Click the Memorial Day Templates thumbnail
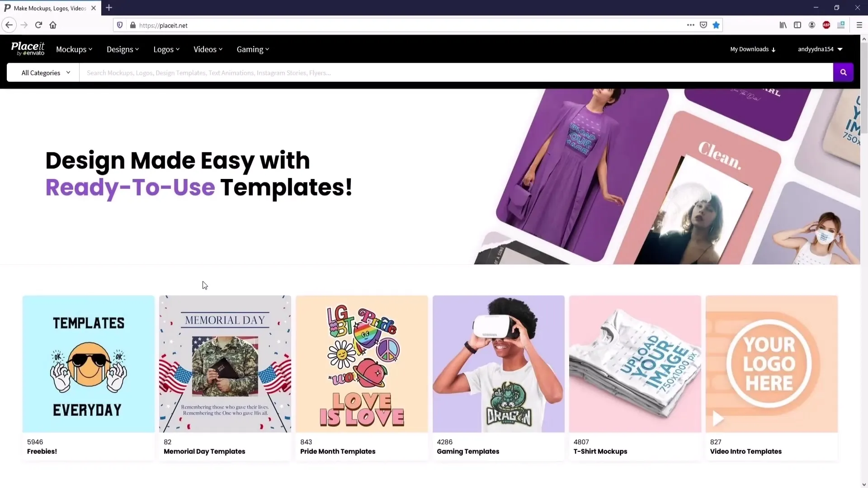868x488 pixels. click(x=225, y=363)
